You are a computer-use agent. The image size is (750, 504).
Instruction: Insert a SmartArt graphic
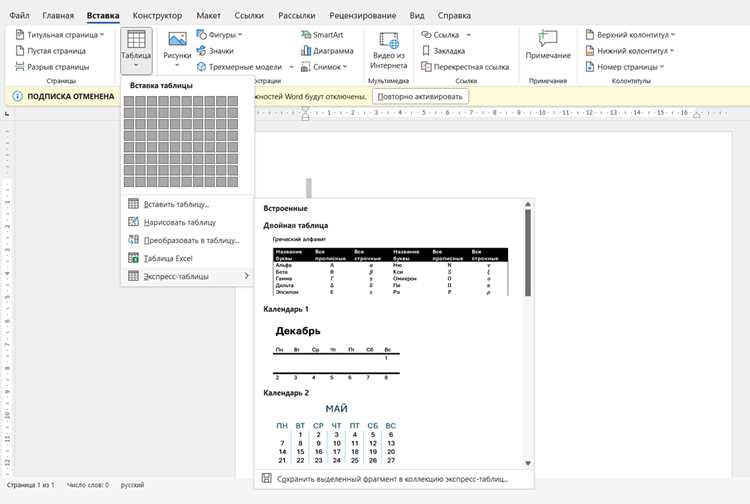pyautogui.click(x=322, y=34)
